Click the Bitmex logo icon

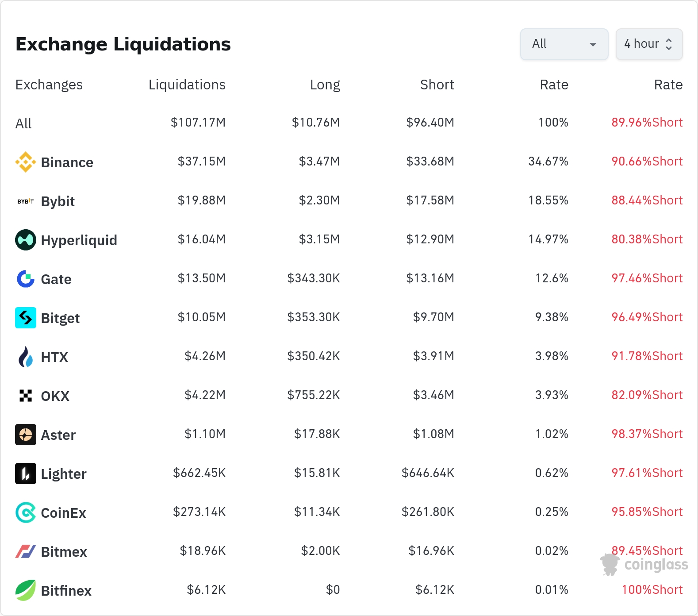tap(26, 551)
